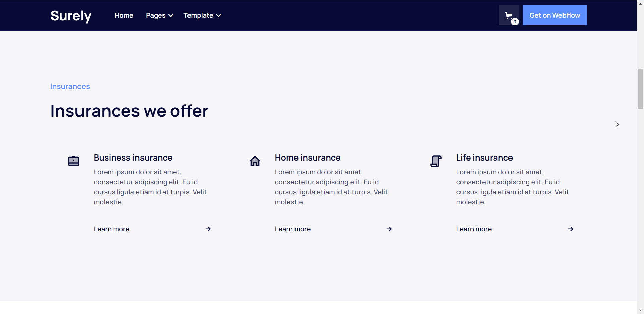
Task: Go to the Home nav item
Action: pyautogui.click(x=124, y=15)
